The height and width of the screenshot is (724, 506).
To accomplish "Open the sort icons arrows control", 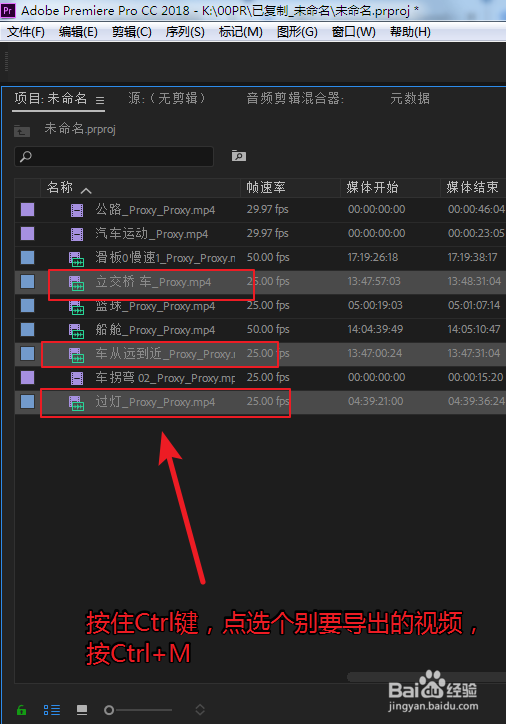I will coord(200,710).
